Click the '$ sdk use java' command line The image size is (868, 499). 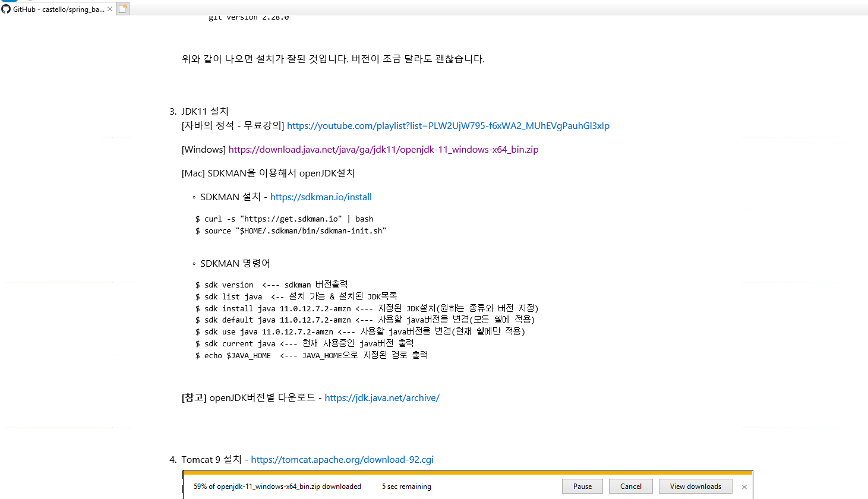coord(360,331)
